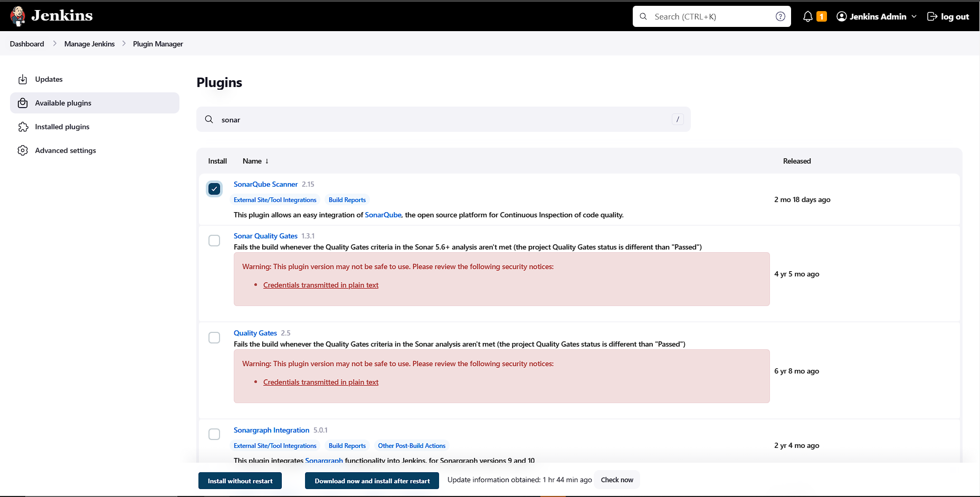Click the Jenkins head logo
This screenshot has width=980, height=497.
click(x=17, y=15)
